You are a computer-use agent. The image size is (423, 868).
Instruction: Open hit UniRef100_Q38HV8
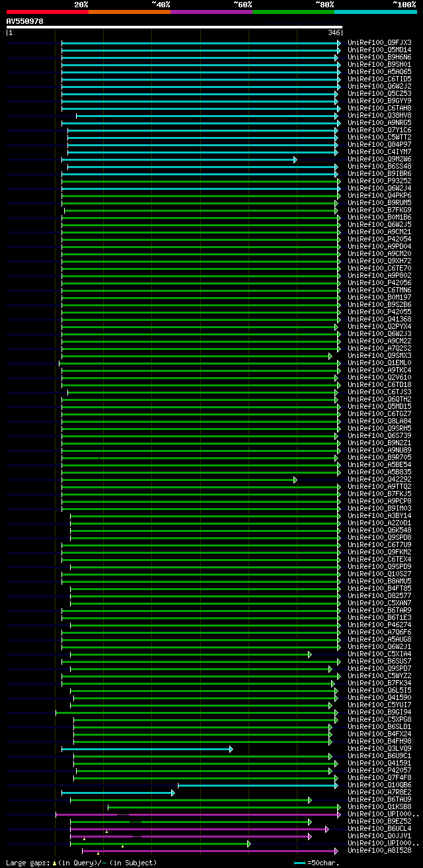click(x=379, y=115)
